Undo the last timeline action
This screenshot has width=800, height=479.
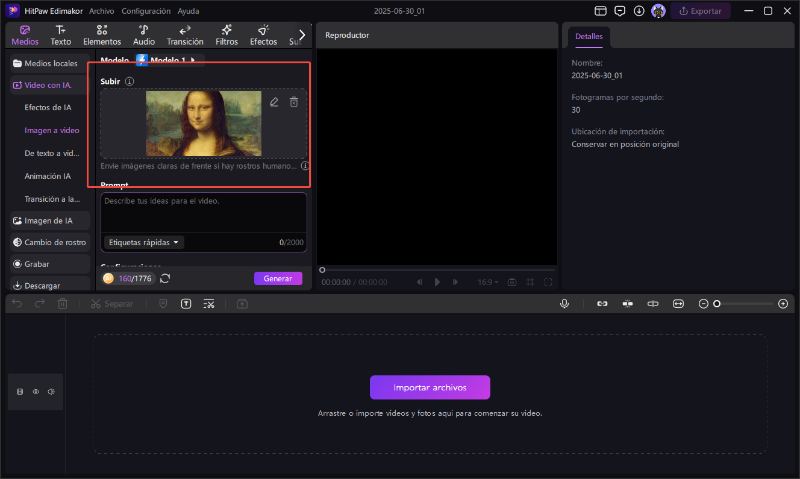pos(17,304)
